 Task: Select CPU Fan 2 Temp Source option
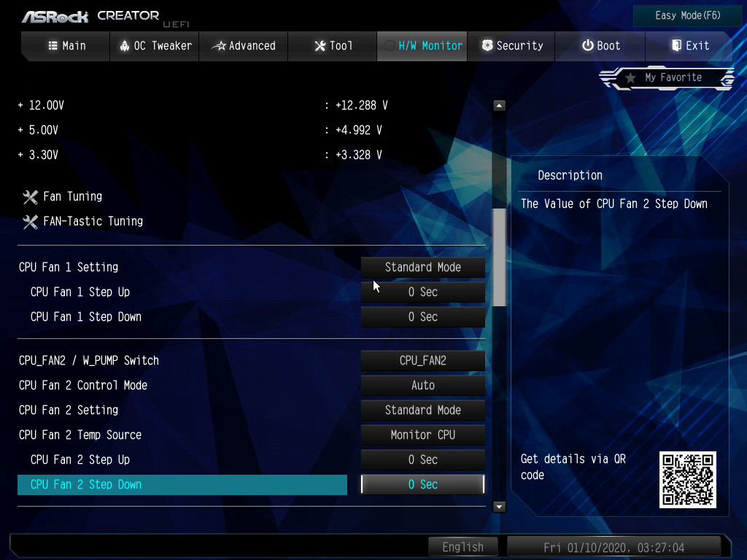point(422,435)
